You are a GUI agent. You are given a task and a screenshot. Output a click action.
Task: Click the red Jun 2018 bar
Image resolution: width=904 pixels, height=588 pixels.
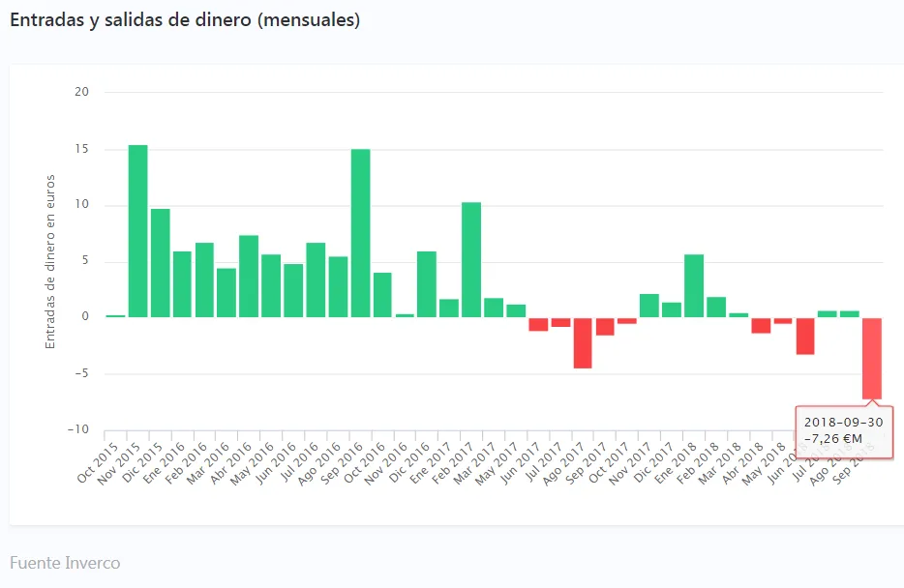[x=805, y=336]
